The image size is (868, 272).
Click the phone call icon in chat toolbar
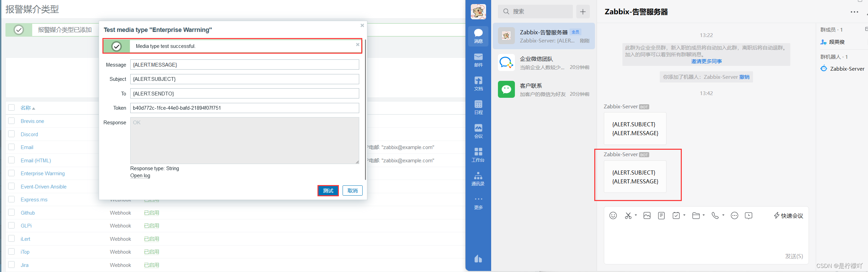pos(715,216)
